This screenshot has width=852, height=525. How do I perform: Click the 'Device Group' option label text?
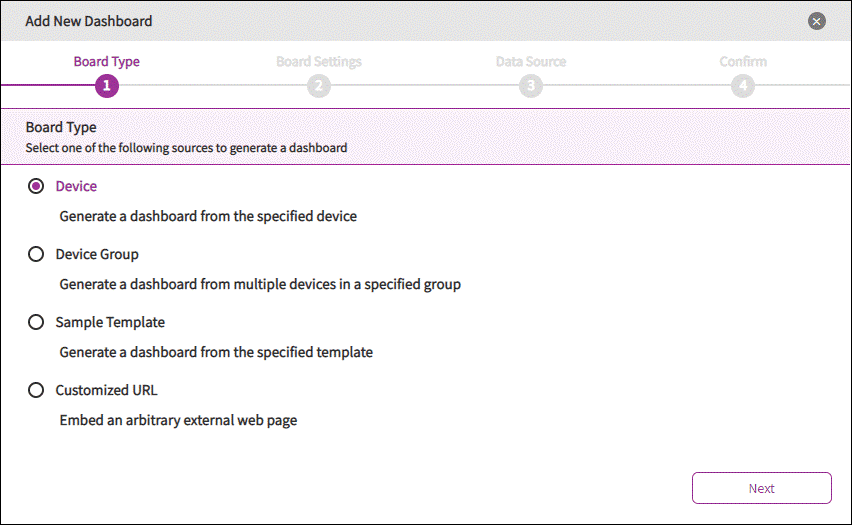pyautogui.click(x=97, y=254)
